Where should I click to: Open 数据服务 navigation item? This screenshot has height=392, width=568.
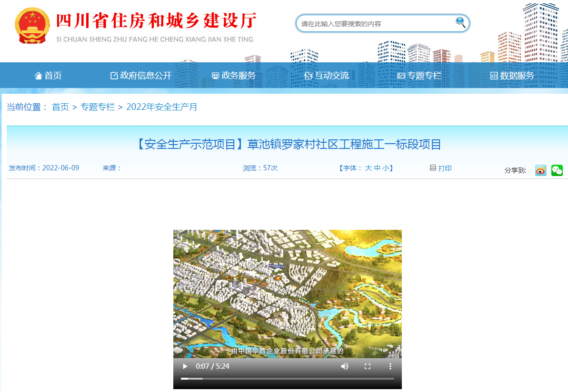pos(512,76)
